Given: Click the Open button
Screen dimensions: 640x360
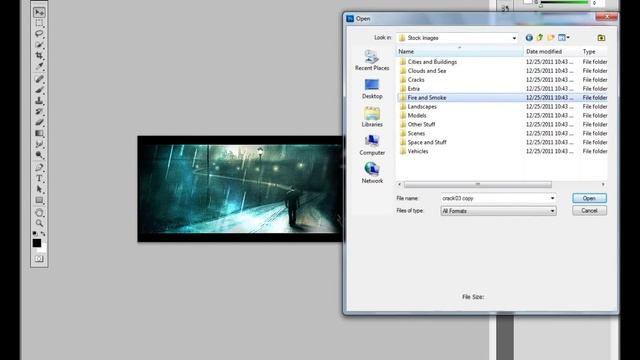Looking at the screenshot, I should point(589,198).
